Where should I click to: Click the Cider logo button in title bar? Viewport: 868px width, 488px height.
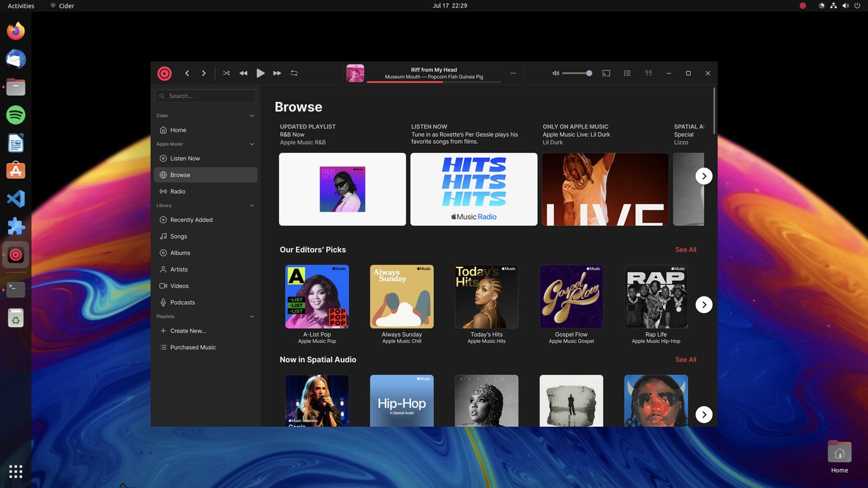164,73
